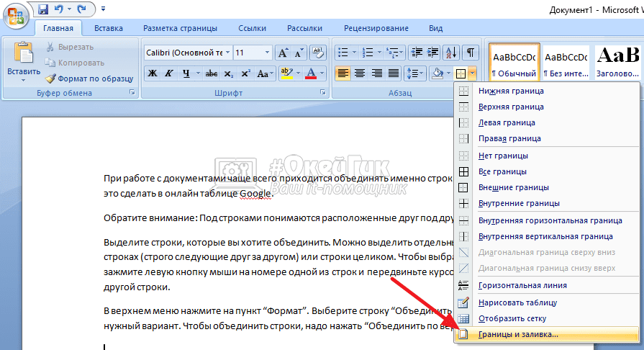Align text left
The height and width of the screenshot is (350, 644).
[343, 73]
